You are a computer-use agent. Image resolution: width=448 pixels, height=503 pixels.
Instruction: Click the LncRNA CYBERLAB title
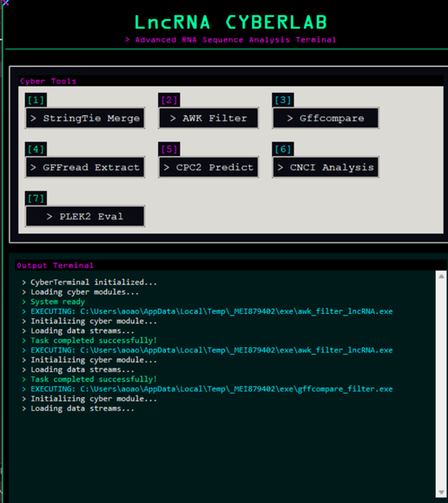[231, 22]
